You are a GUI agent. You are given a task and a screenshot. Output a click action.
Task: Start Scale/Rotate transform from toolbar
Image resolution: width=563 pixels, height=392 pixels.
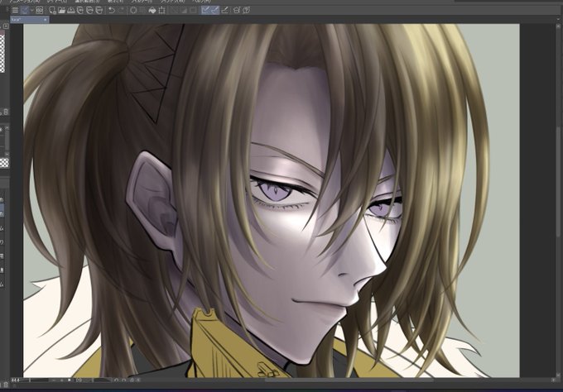tap(162, 11)
